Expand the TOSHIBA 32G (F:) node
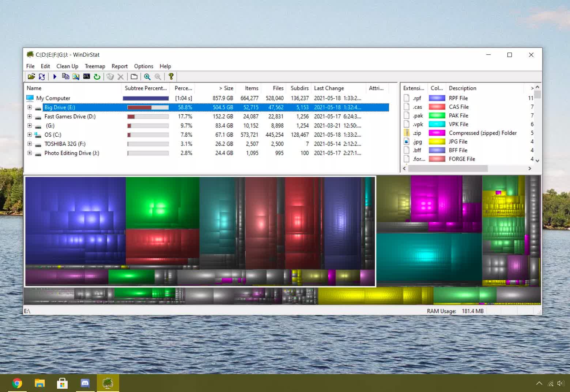 (x=30, y=144)
